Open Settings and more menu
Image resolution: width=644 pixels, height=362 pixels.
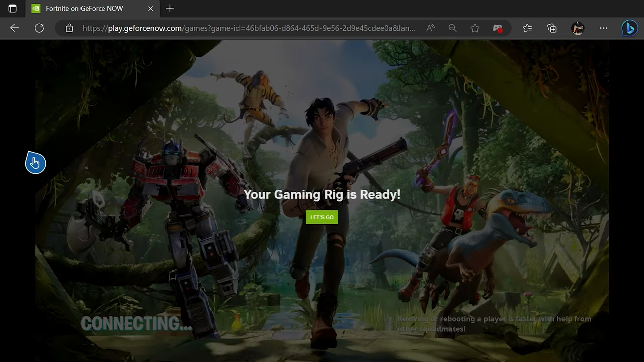pyautogui.click(x=603, y=28)
